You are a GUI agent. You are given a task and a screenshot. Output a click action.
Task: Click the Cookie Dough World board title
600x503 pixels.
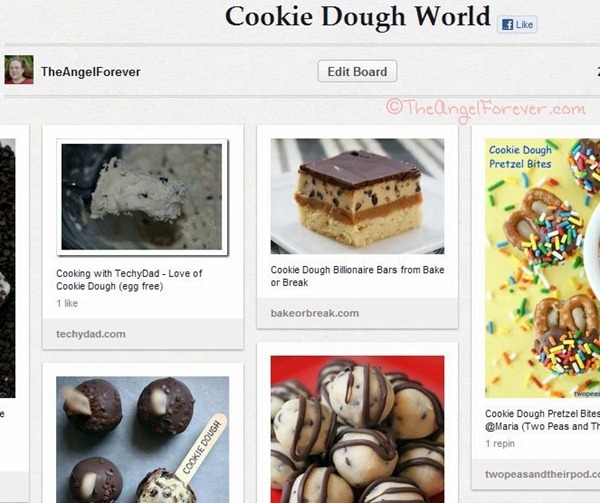click(x=357, y=16)
